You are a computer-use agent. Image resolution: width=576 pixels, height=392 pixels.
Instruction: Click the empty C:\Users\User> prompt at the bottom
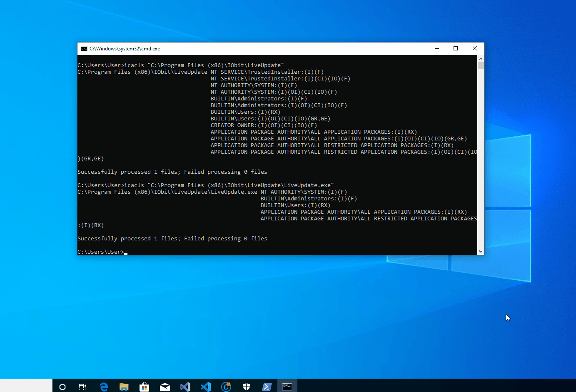click(x=101, y=252)
